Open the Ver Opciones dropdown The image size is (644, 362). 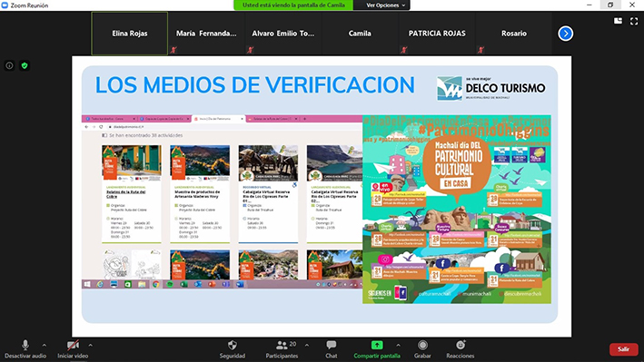[381, 5]
